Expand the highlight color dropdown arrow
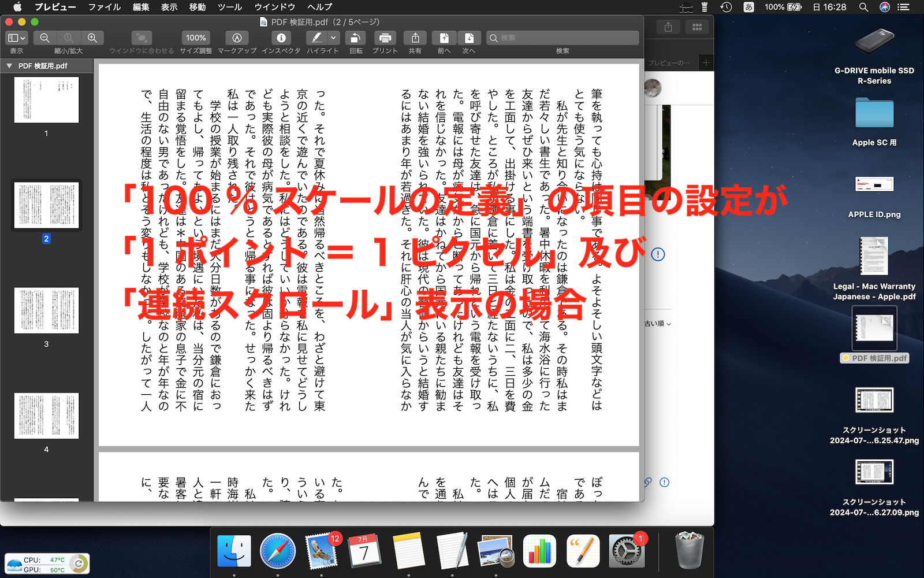 333,38
